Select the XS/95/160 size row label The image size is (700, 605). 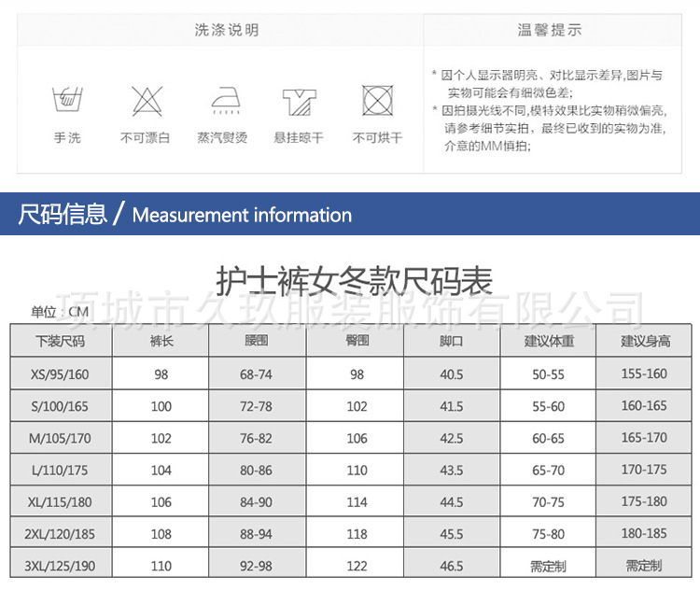(60, 374)
